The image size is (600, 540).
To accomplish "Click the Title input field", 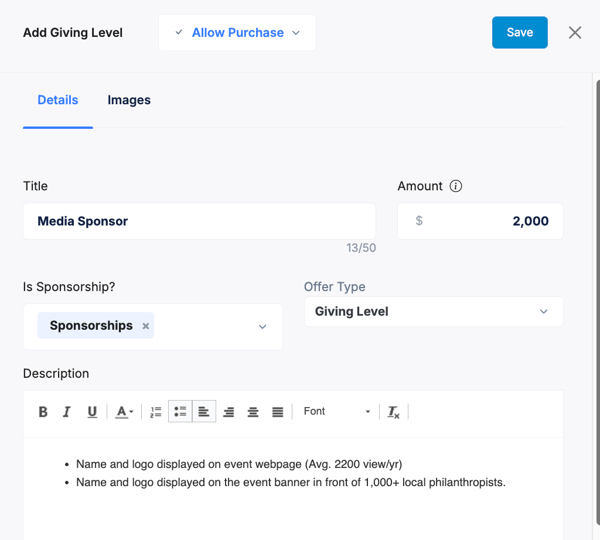I will click(x=199, y=221).
